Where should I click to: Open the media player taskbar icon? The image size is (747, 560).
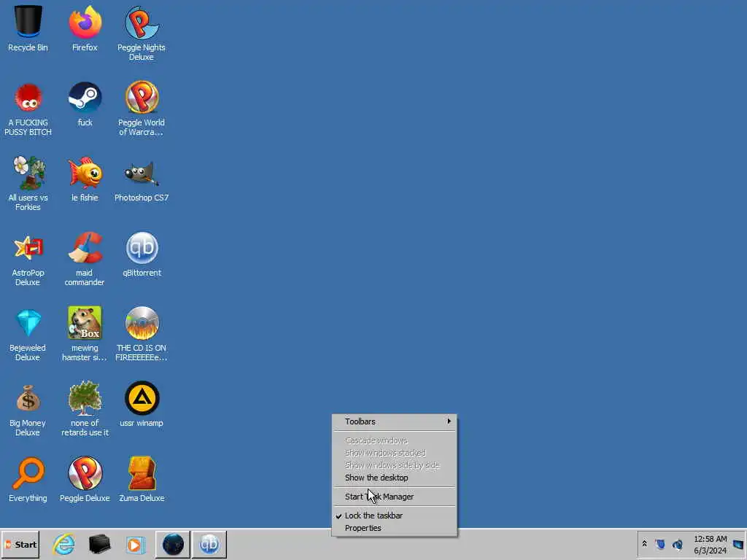point(135,544)
